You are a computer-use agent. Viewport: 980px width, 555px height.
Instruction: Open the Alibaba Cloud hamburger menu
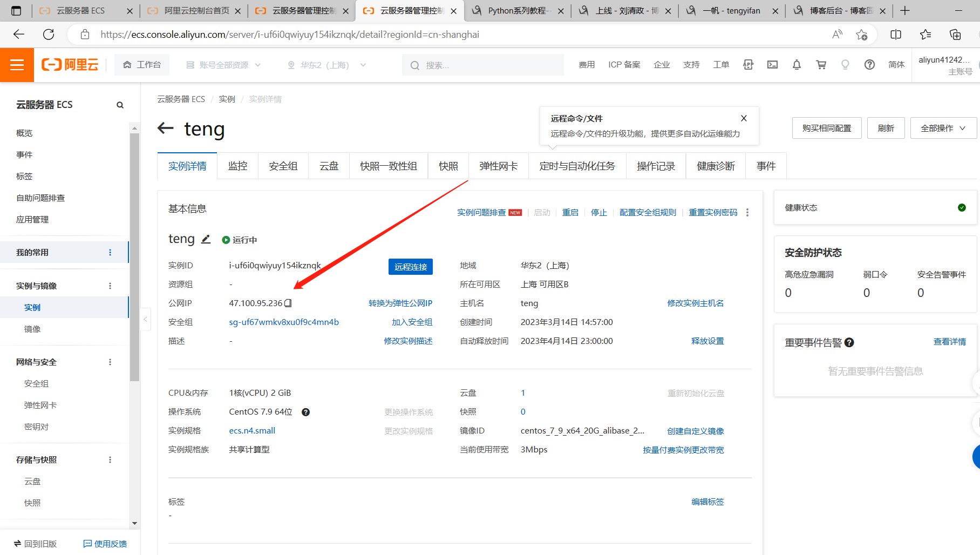(17, 65)
